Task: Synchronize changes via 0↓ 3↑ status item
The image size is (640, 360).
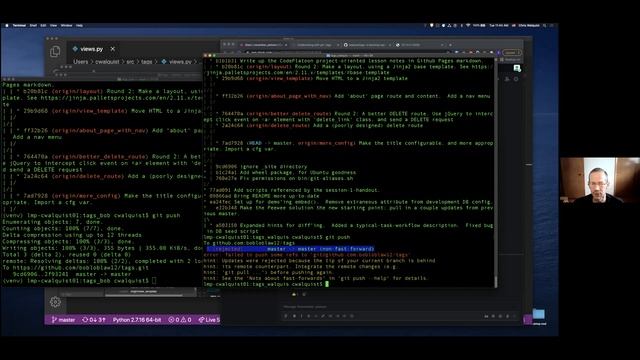Action: pos(94,320)
